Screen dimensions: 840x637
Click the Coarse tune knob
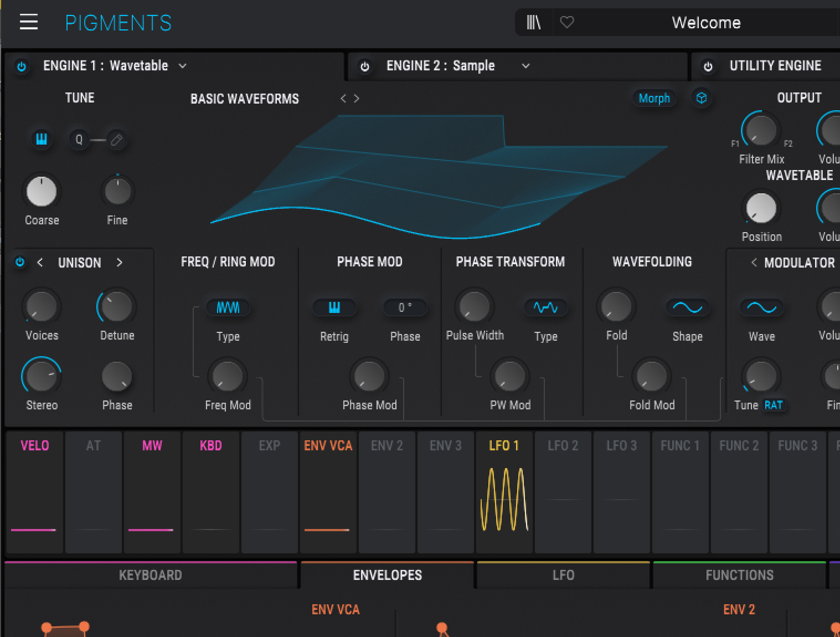point(42,192)
